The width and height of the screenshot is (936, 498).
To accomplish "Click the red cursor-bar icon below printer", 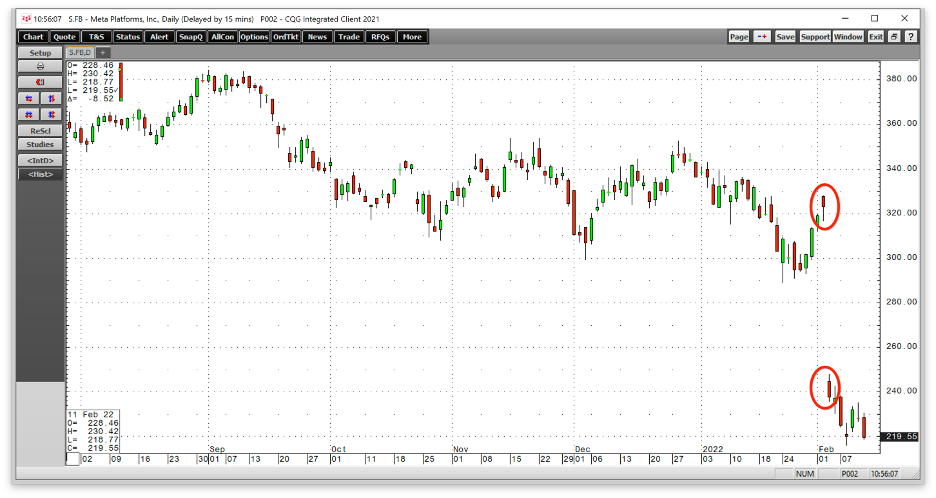I will pyautogui.click(x=40, y=82).
